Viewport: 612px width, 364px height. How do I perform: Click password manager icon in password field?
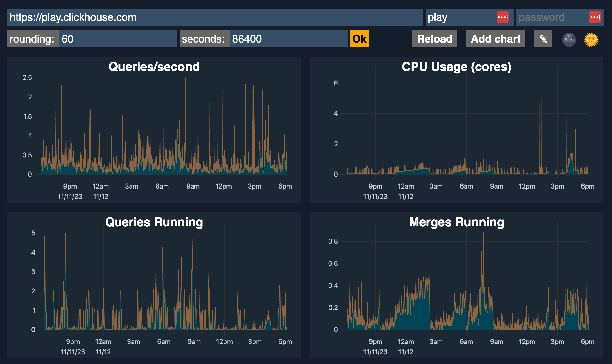tap(595, 17)
